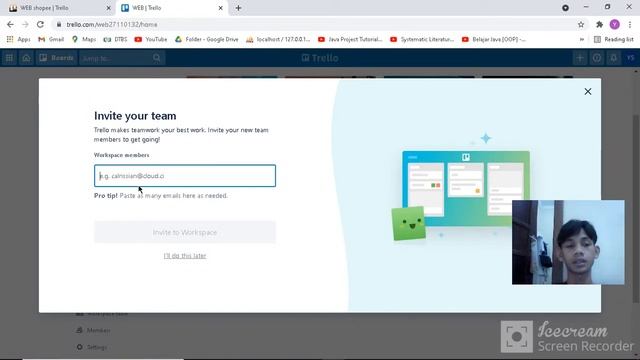This screenshot has height=360, width=640.
Task: Go forward in browser history
Action: coord(25,24)
